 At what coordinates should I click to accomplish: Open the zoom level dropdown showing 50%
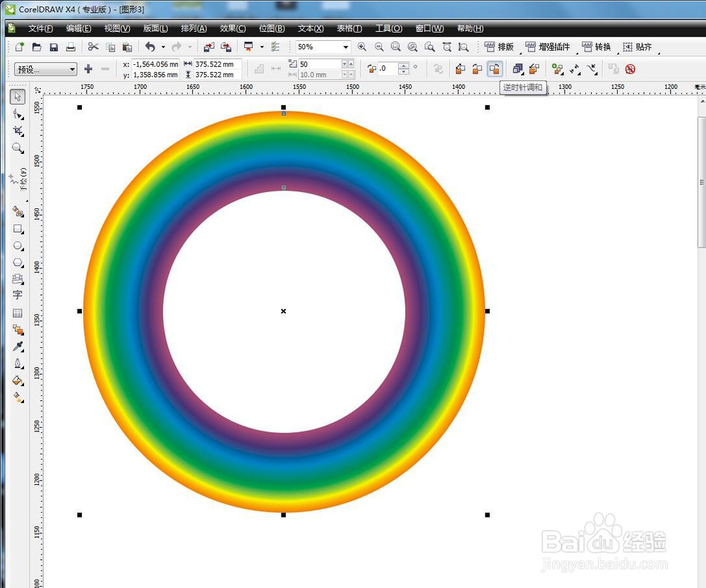click(x=345, y=47)
